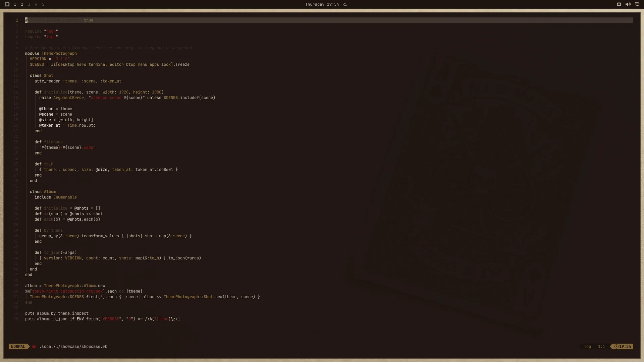Switch to workspace 5
This screenshot has width=644, height=362.
pyautogui.click(x=43, y=4)
